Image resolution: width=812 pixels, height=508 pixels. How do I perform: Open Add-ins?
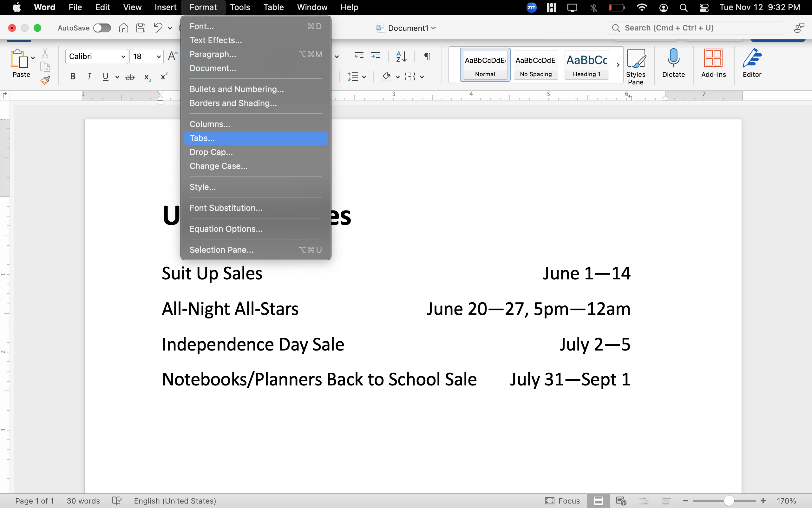tap(713, 63)
